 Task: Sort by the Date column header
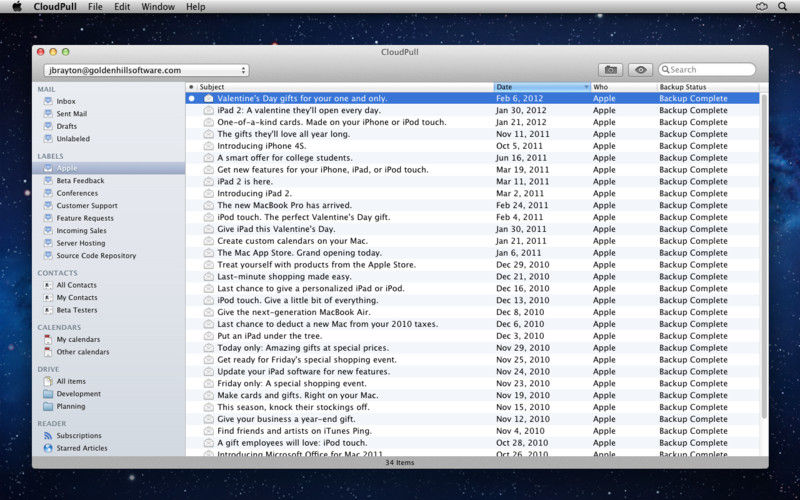tap(542, 87)
